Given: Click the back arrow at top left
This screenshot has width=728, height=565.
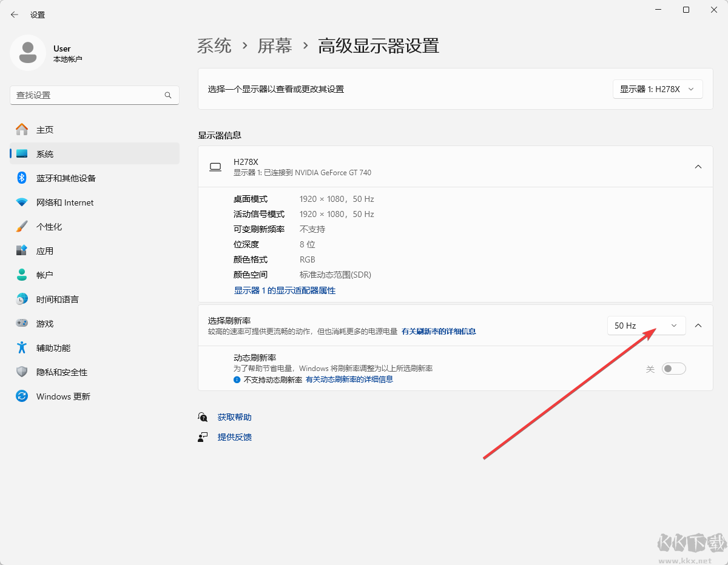Looking at the screenshot, I should (x=14, y=14).
